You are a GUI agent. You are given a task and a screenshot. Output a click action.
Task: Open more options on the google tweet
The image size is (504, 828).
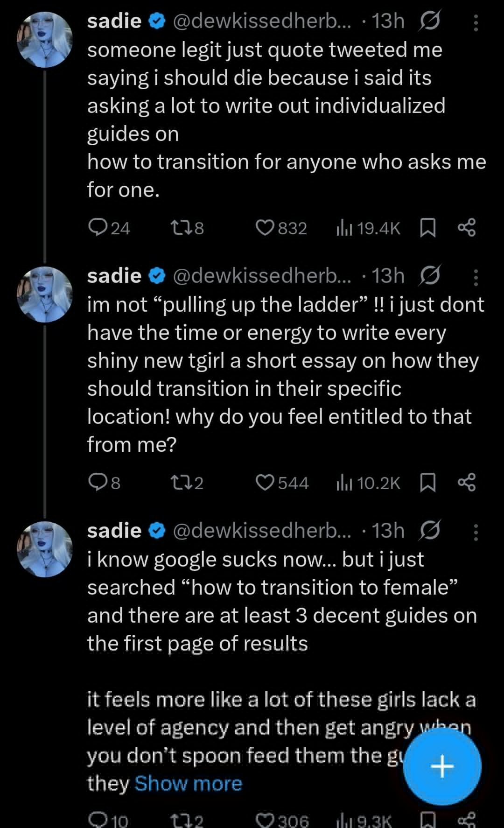pyautogui.click(x=476, y=532)
